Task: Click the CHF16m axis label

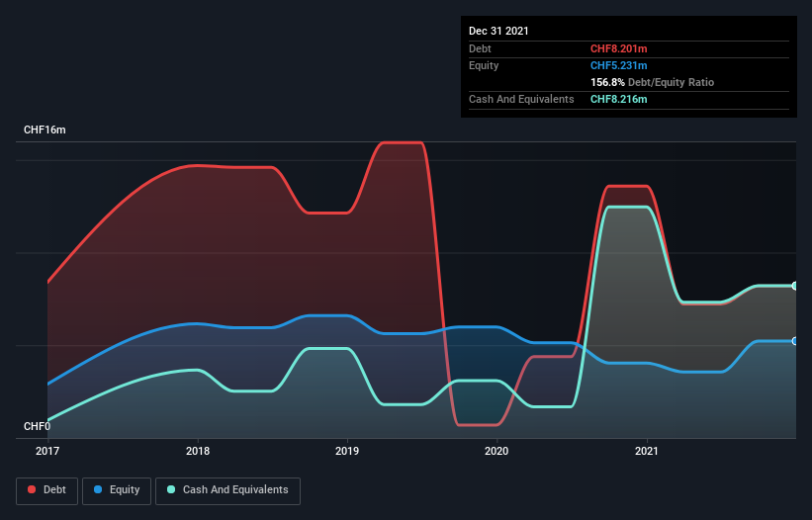Action: 45,130
